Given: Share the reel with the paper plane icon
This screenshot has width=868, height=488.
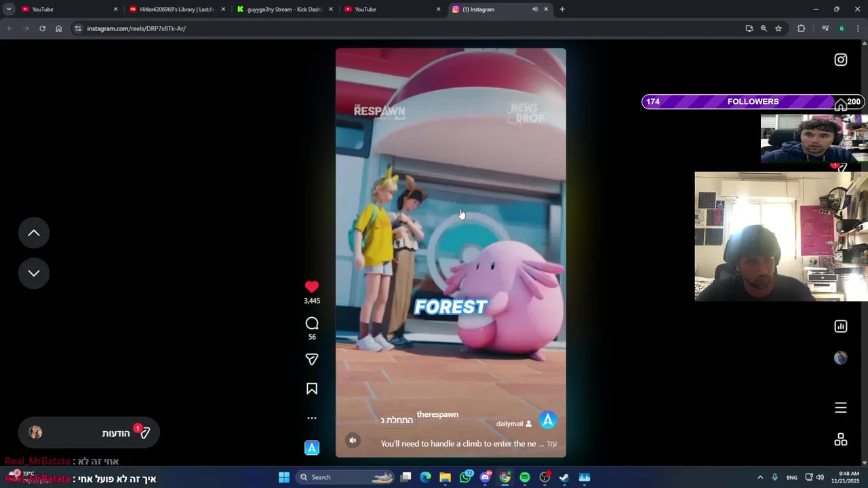Looking at the screenshot, I should point(312,359).
